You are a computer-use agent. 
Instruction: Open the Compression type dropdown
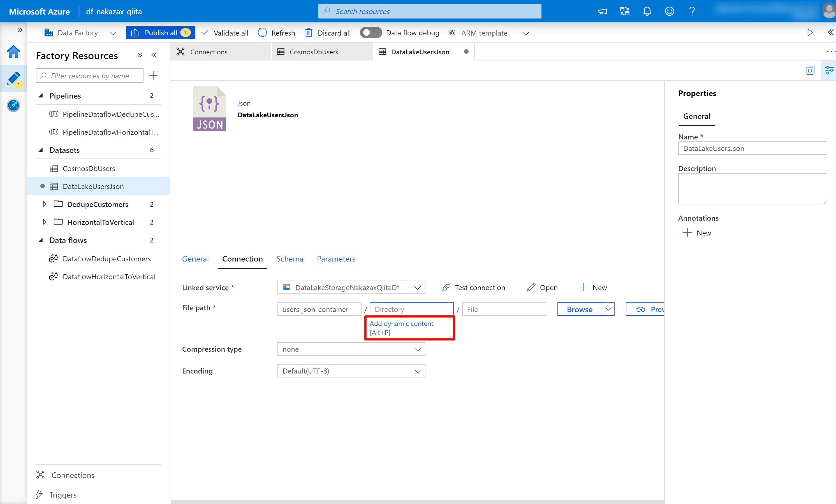(x=351, y=349)
